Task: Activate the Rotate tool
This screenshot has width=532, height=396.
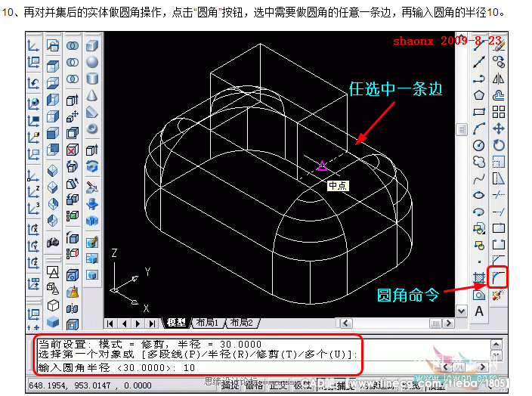Action: [x=498, y=145]
